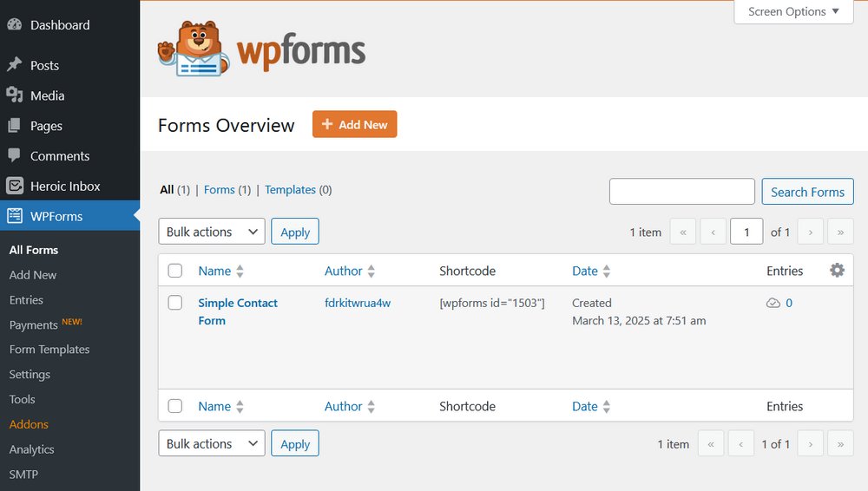Image resolution: width=868 pixels, height=491 pixels.
Task: Click the Dashboard gauge icon in sidebar
Action: [x=15, y=24]
